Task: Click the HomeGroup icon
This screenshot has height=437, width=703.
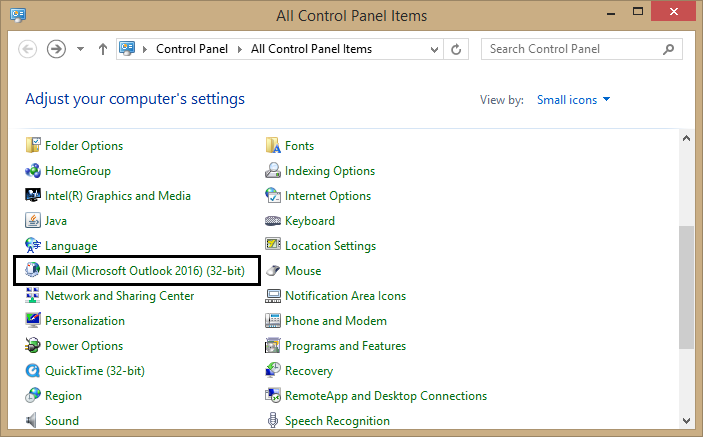Action: (33, 170)
